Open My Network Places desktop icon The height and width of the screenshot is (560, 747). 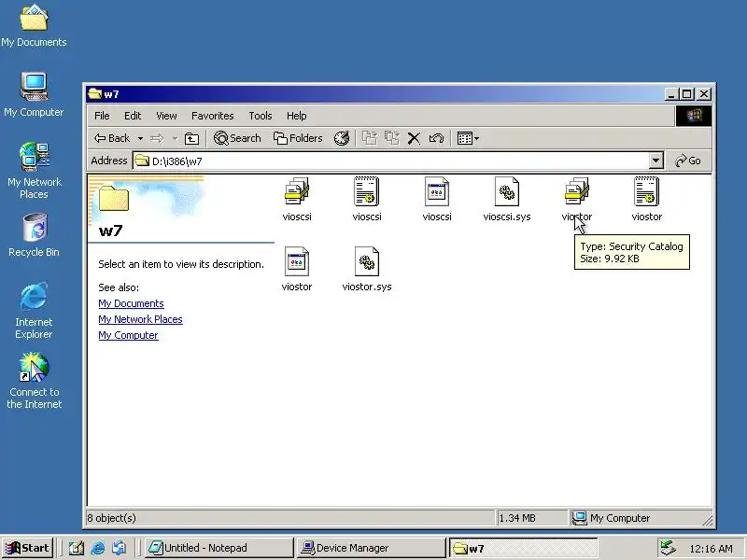[x=34, y=171]
